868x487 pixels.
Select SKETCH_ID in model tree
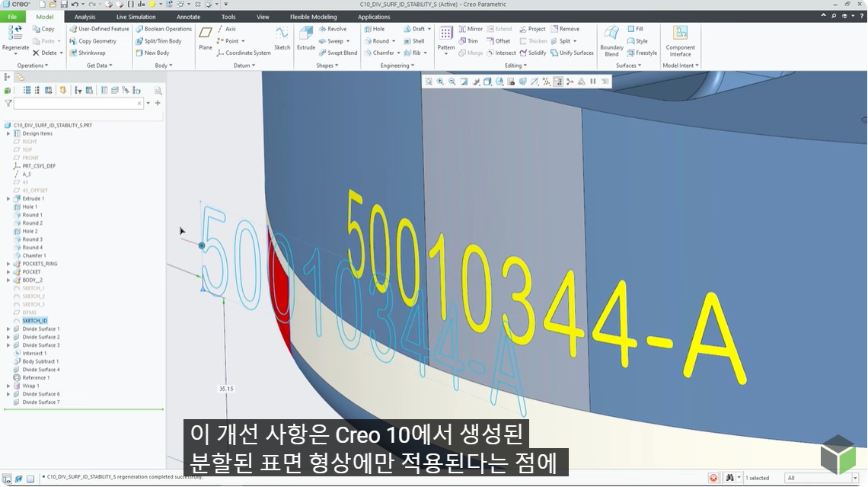[x=34, y=321]
